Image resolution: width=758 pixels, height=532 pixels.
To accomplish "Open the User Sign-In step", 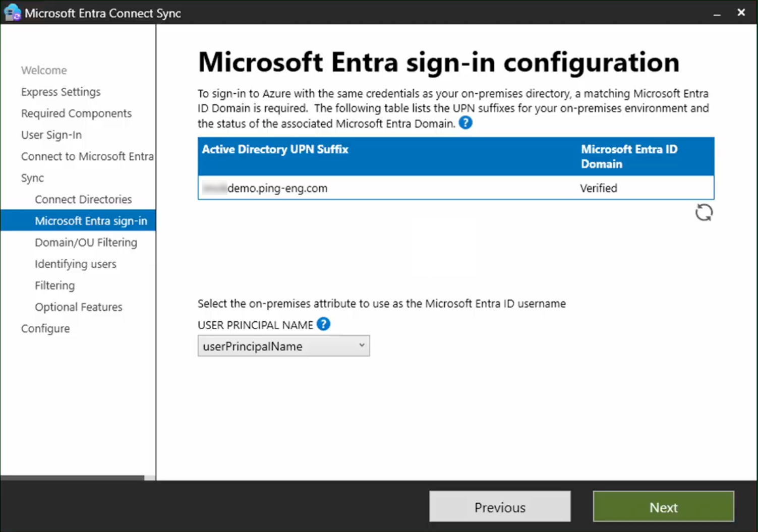I will click(51, 135).
